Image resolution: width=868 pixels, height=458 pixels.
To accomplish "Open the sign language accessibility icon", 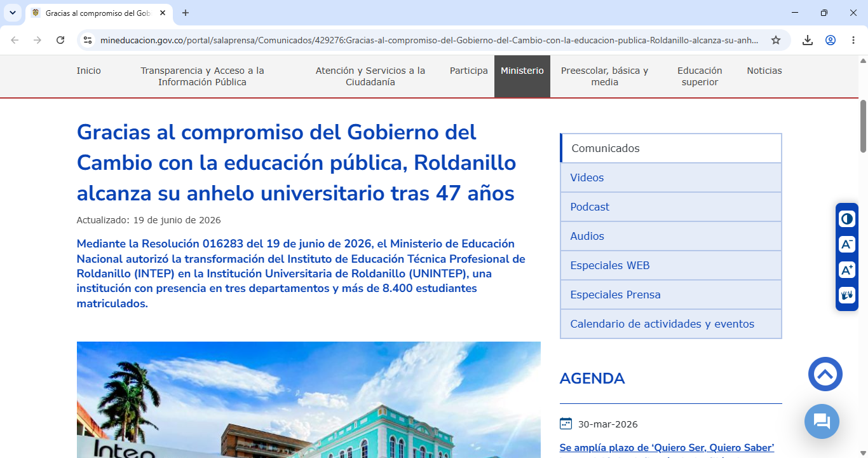I will point(846,295).
